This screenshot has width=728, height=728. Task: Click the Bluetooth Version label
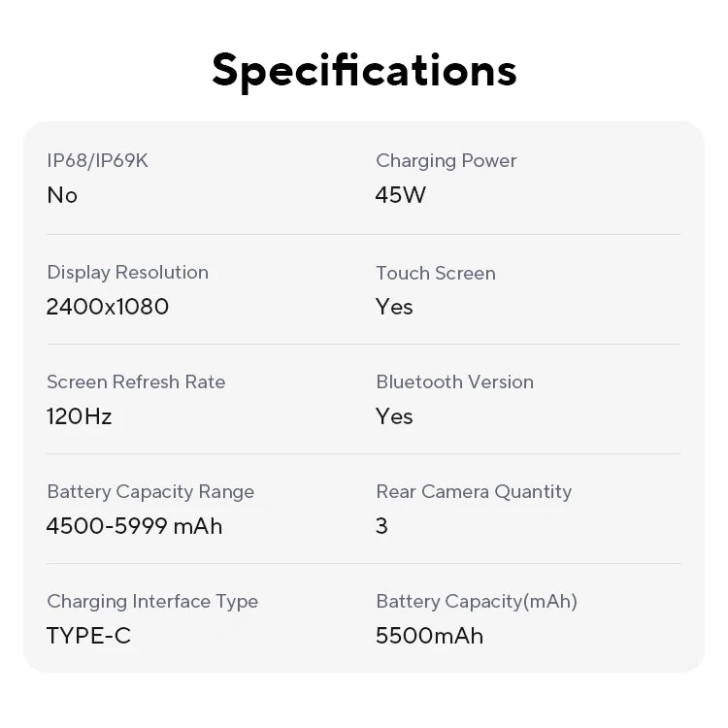click(x=454, y=382)
